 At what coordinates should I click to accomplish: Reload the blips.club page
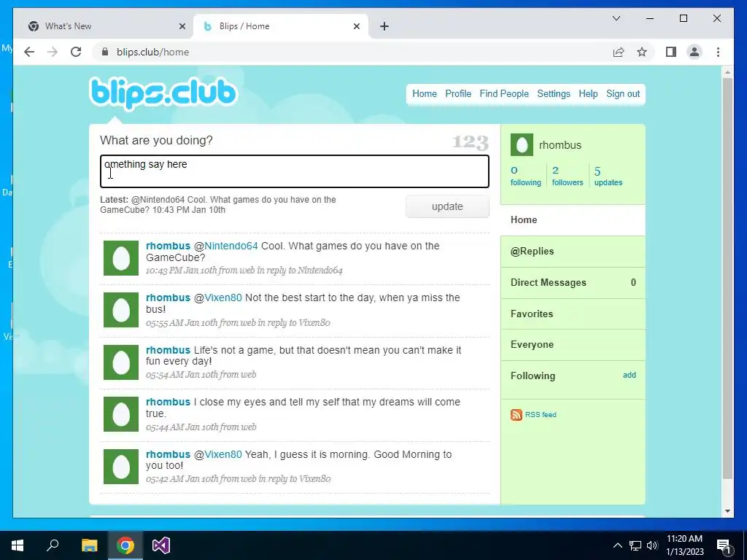(x=76, y=52)
